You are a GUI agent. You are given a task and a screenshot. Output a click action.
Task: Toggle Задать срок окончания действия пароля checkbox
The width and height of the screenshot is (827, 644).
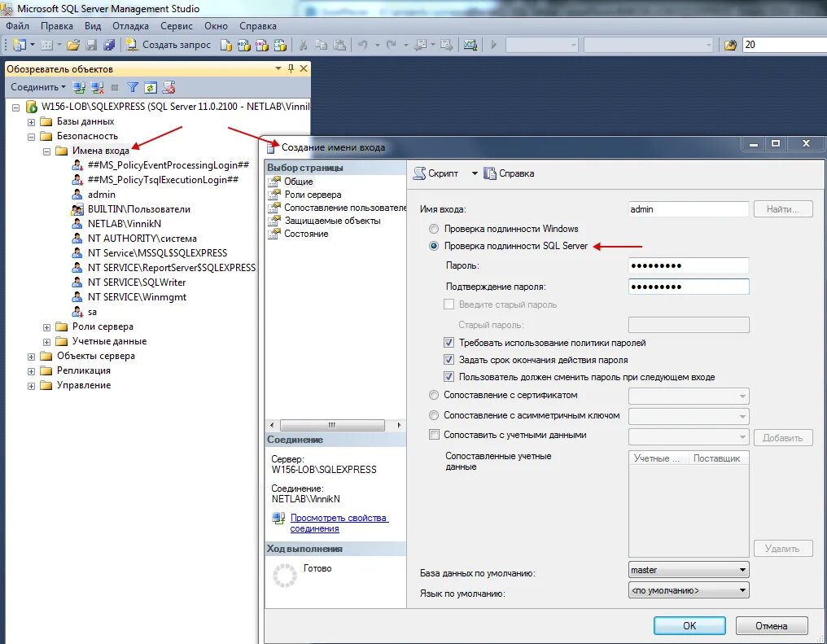[x=449, y=360]
